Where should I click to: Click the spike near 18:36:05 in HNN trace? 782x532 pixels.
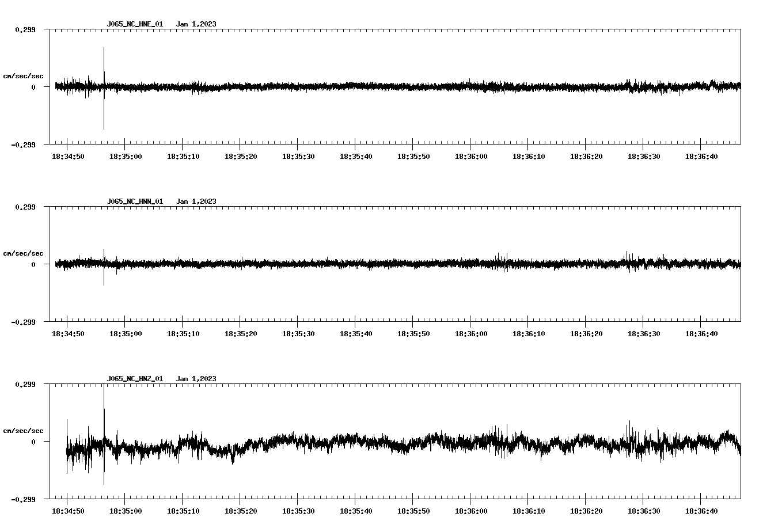(x=499, y=259)
